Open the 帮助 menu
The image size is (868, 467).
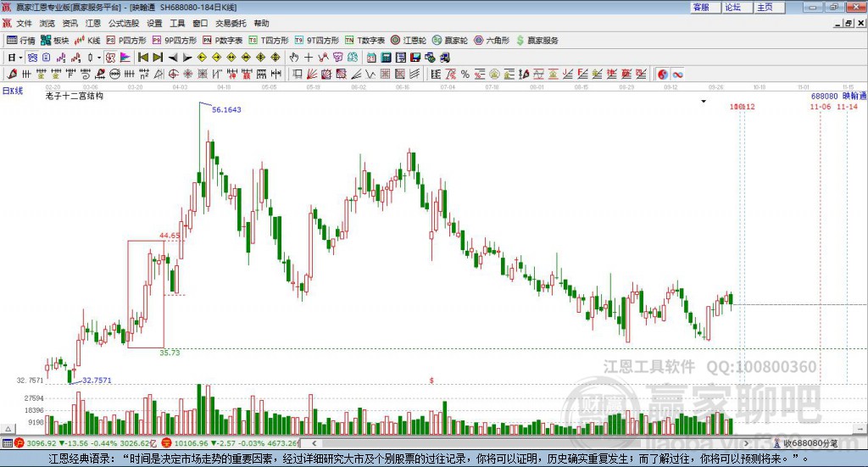click(x=261, y=23)
